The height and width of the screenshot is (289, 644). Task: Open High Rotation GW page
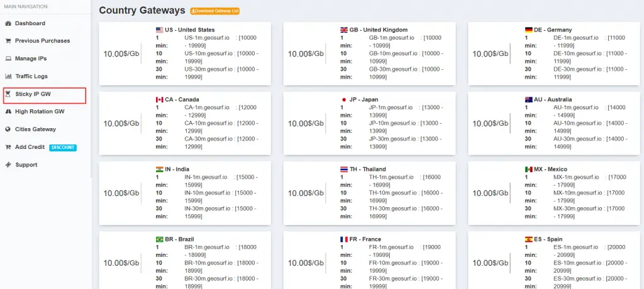tap(40, 112)
